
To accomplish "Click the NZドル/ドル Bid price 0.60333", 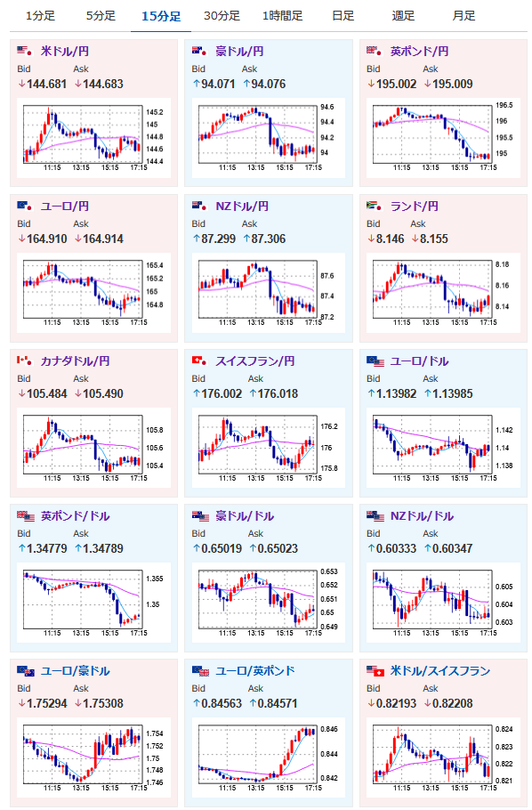I will pos(396,548).
